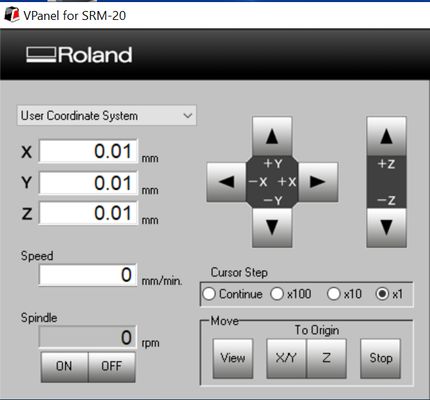Turn the spindle OFF

coord(112,367)
